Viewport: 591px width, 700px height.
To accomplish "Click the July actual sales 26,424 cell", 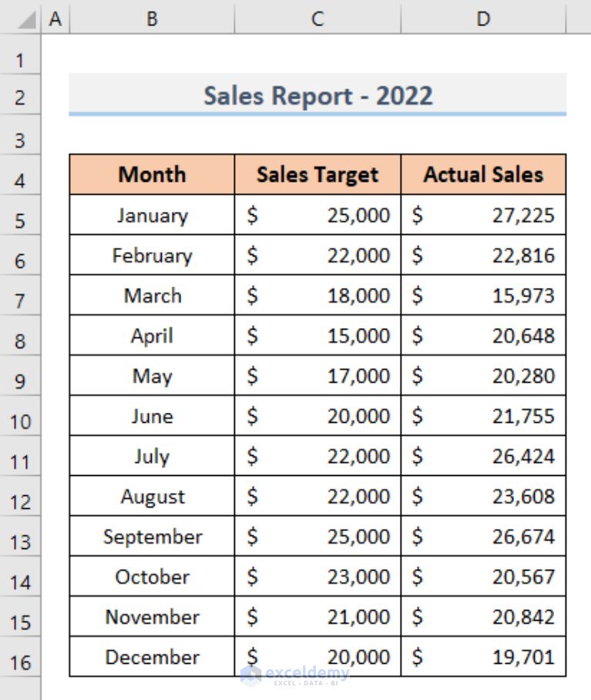I will coord(483,456).
